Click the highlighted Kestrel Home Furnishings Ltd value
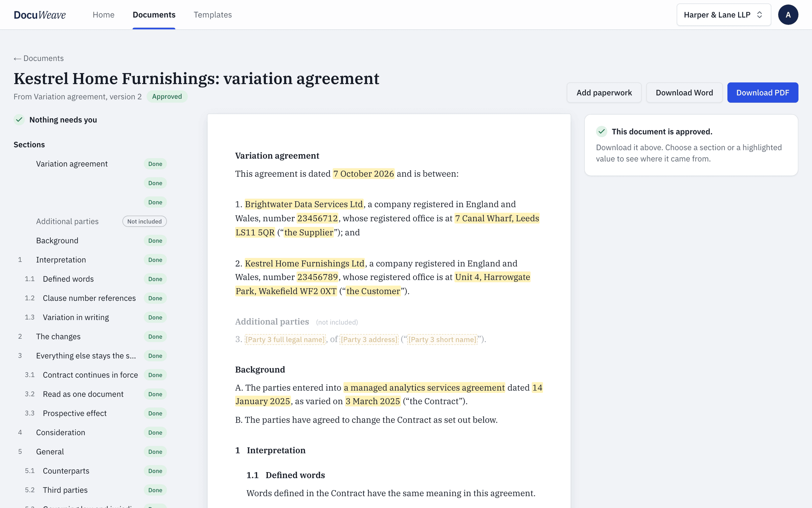Screen dimensions: 812x508 tap(304, 263)
